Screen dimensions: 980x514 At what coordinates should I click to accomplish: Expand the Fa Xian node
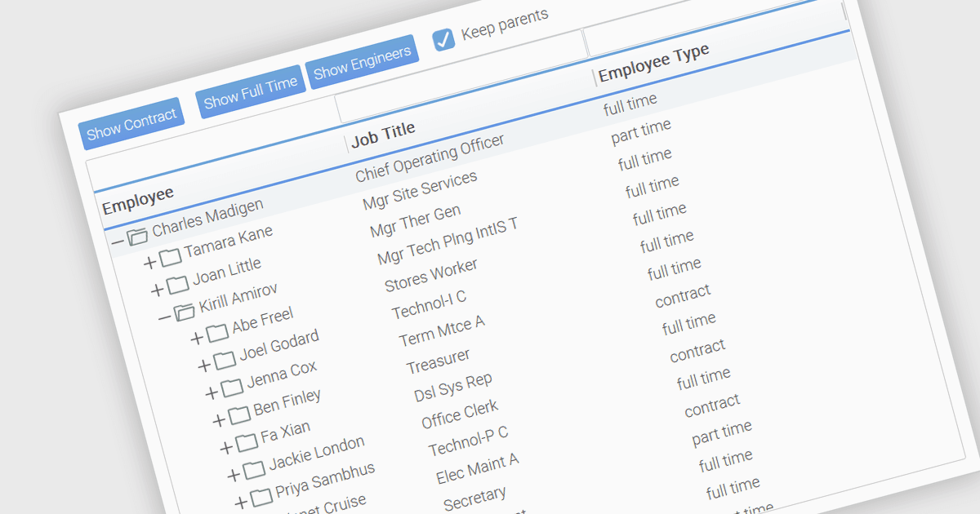point(226,447)
